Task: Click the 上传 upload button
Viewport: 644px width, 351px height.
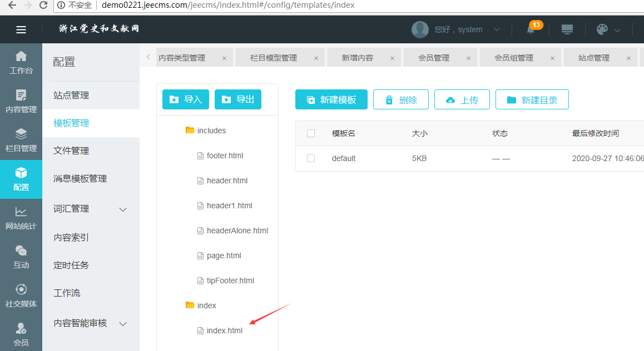Action: [x=462, y=100]
